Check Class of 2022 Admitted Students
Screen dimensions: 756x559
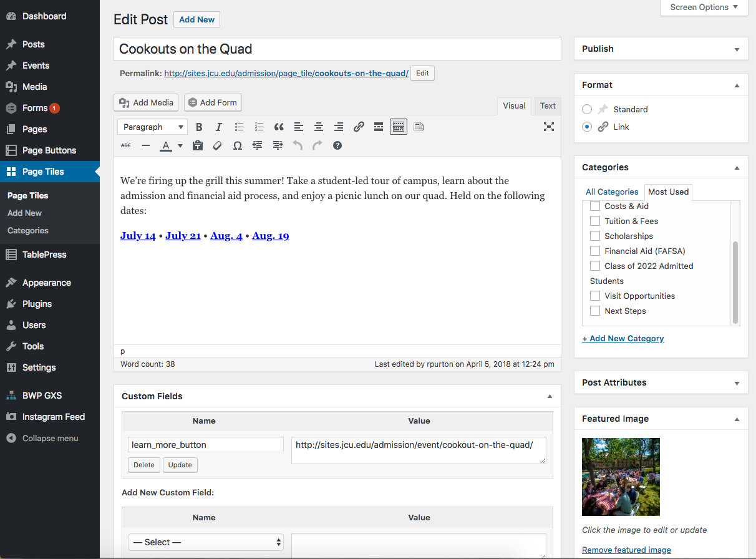pyautogui.click(x=595, y=266)
